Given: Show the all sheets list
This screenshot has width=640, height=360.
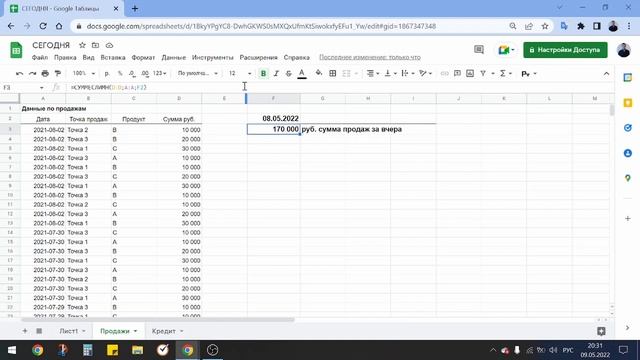Looking at the screenshot, I should 39,331.
